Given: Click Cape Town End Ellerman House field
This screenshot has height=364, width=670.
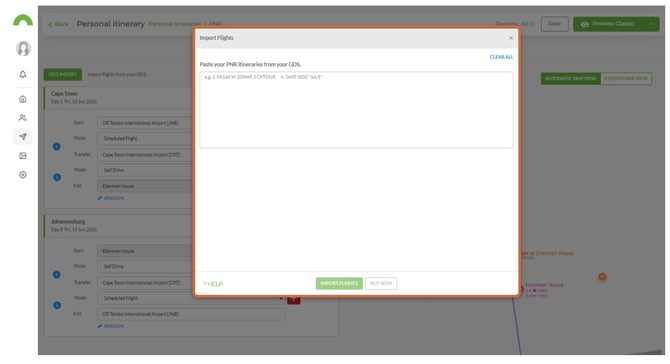Looking at the screenshot, I should pyautogui.click(x=144, y=186).
